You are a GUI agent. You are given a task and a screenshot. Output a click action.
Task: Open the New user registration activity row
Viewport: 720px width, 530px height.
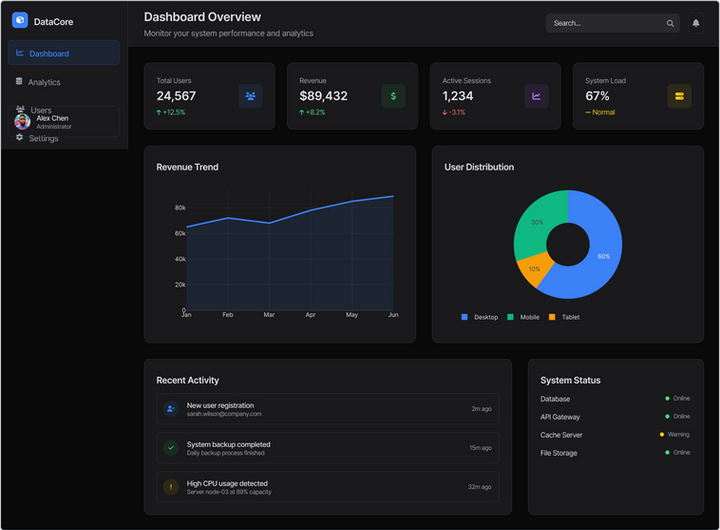tap(328, 409)
